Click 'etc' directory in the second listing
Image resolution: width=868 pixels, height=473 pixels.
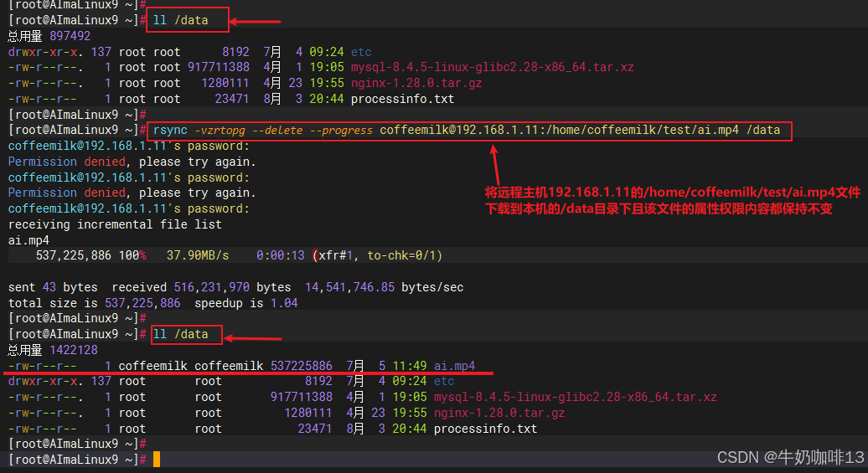[x=444, y=381]
